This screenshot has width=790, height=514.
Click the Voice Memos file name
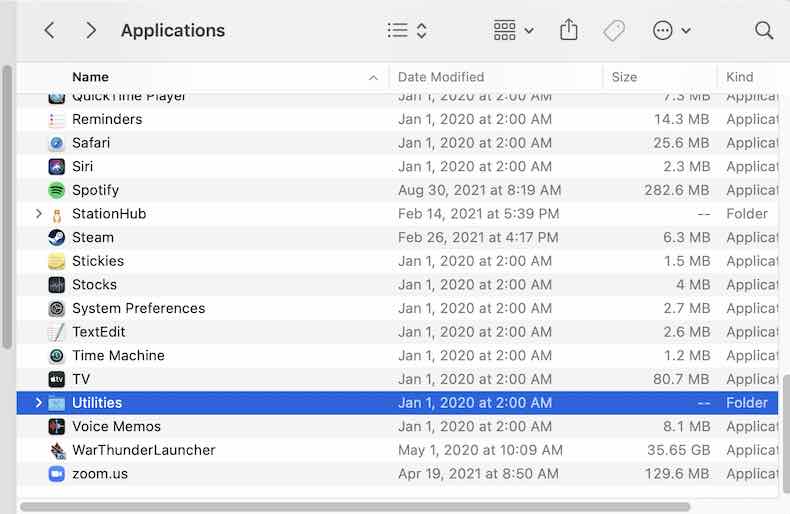(x=116, y=427)
